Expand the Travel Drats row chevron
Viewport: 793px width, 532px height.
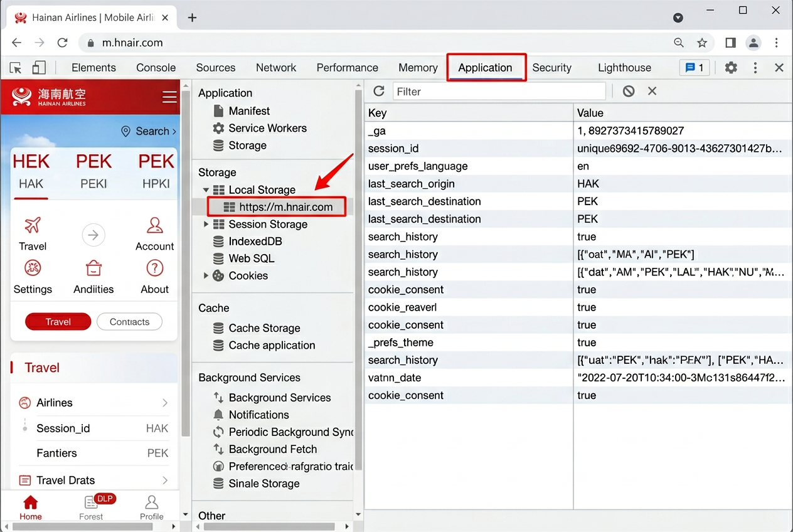click(165, 480)
